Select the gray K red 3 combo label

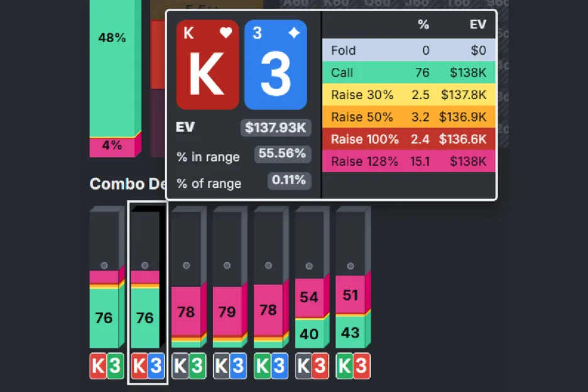pyautogui.click(x=312, y=366)
